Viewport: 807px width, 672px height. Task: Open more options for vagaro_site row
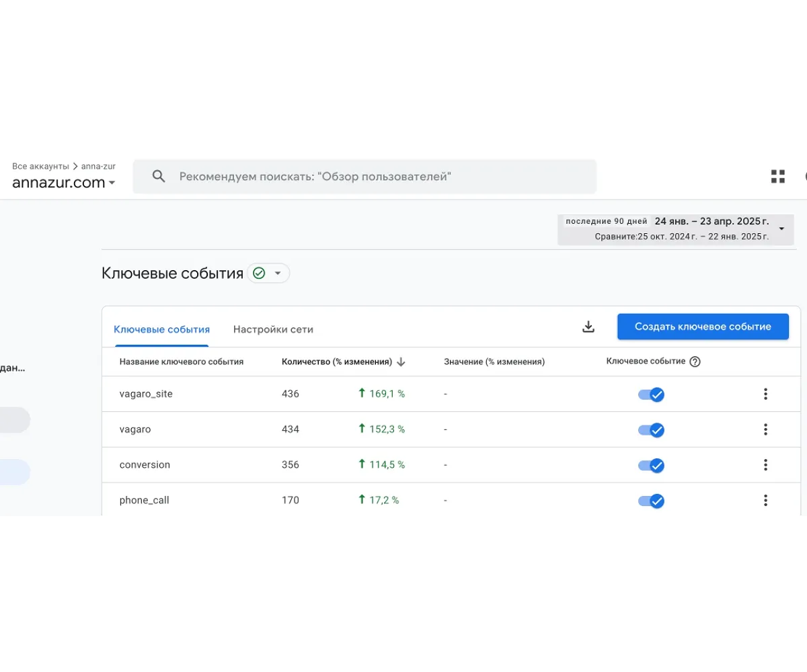point(765,394)
